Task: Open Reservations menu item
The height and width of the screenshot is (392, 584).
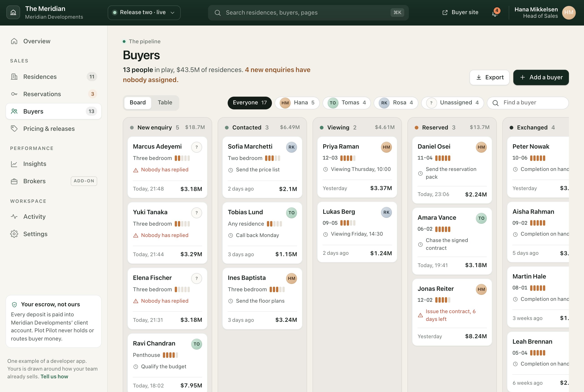Action: (54, 94)
